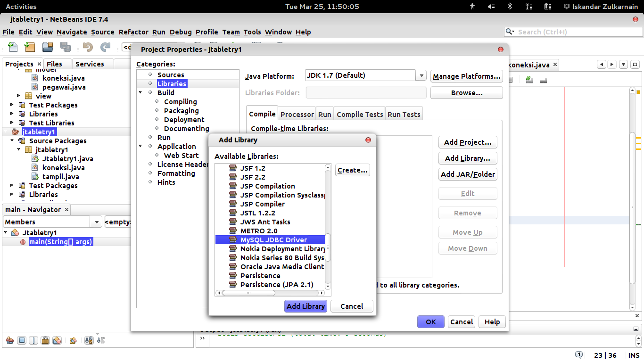
Task: Click the New Project toolbar icon
Action: (30, 47)
